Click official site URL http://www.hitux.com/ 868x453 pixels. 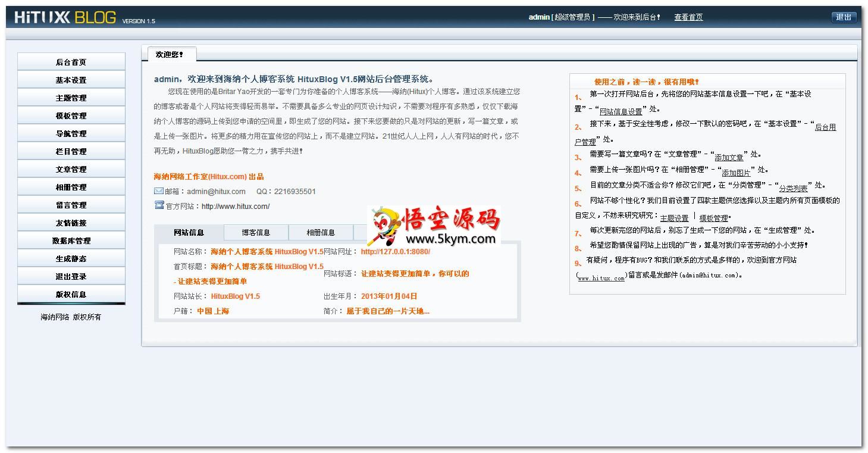tap(236, 207)
